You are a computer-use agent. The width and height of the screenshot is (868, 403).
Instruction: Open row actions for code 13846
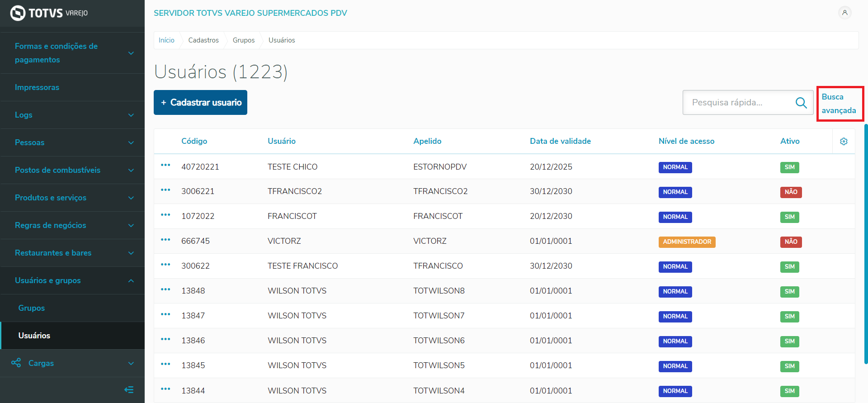coord(165,339)
